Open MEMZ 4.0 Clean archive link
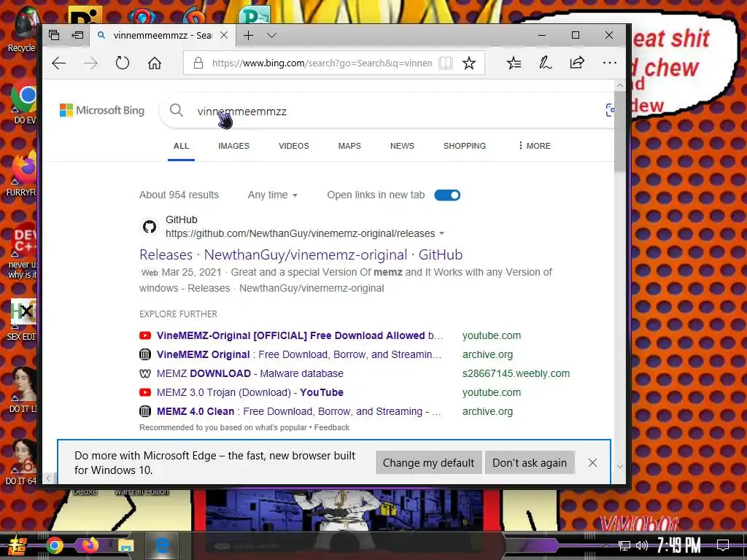This screenshot has width=747, height=560. click(298, 411)
